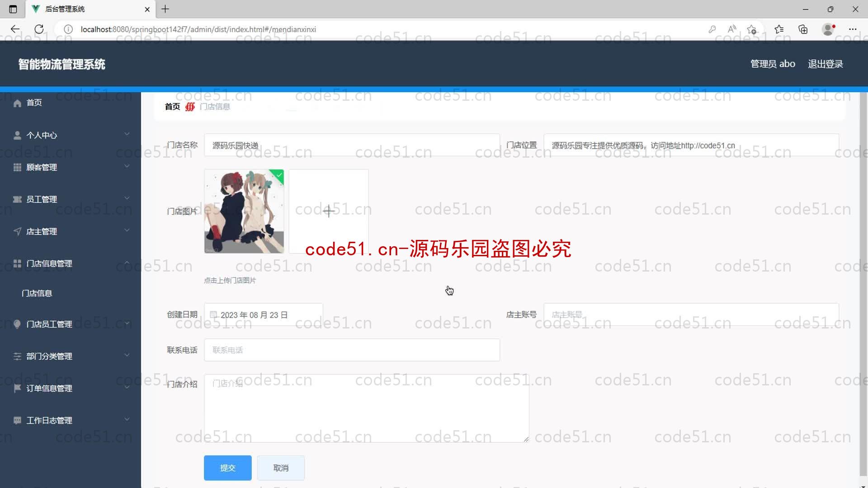Expand the 部分分类管理 category section

tap(71, 356)
